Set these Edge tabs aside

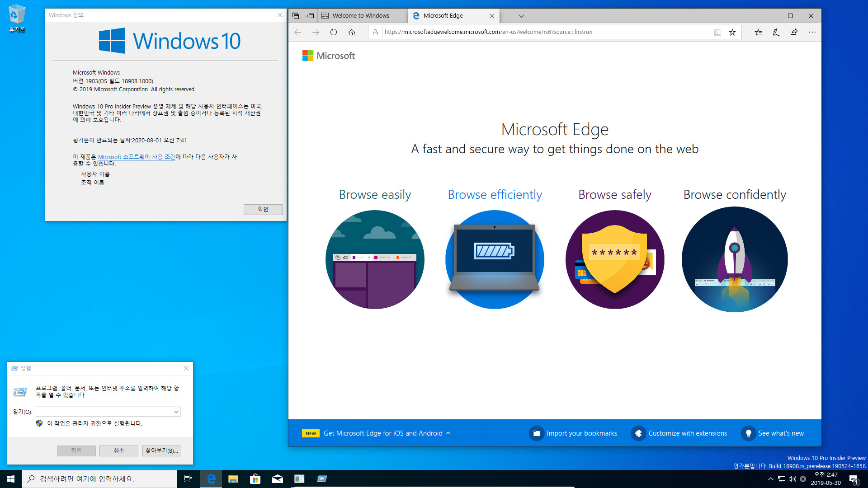310,16
